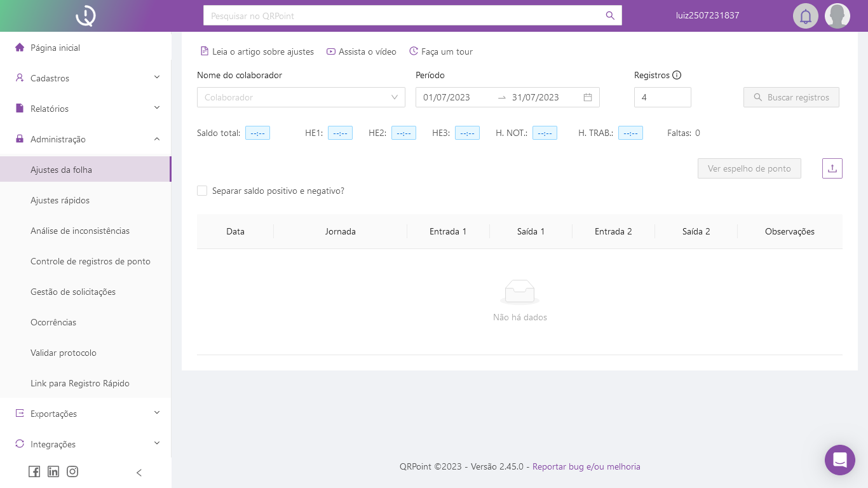Click the Registros number input field

pyautogui.click(x=662, y=97)
